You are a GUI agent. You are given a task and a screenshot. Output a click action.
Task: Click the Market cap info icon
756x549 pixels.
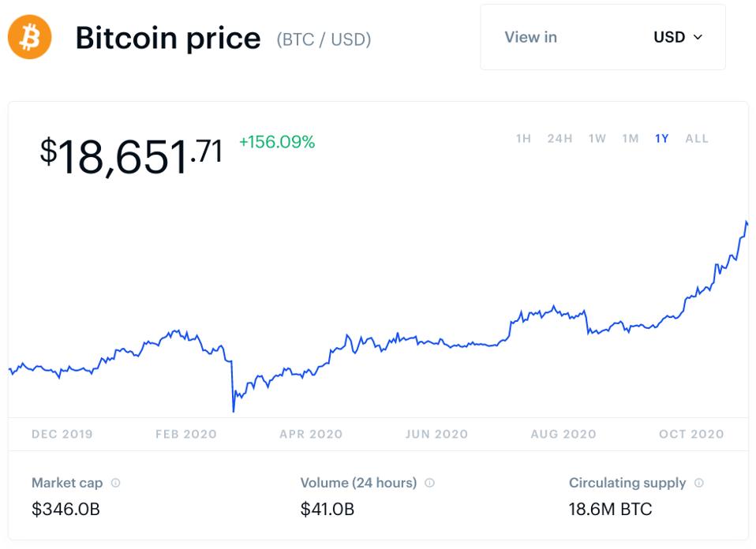(x=115, y=483)
